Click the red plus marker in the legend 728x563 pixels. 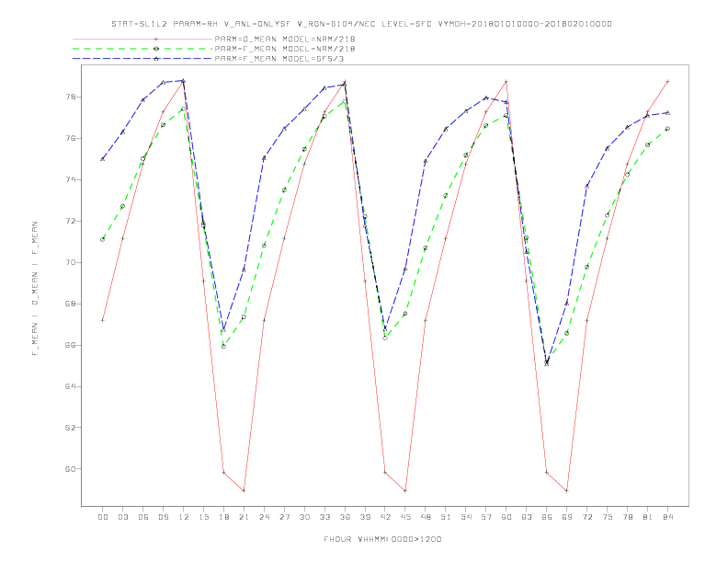tap(156, 39)
